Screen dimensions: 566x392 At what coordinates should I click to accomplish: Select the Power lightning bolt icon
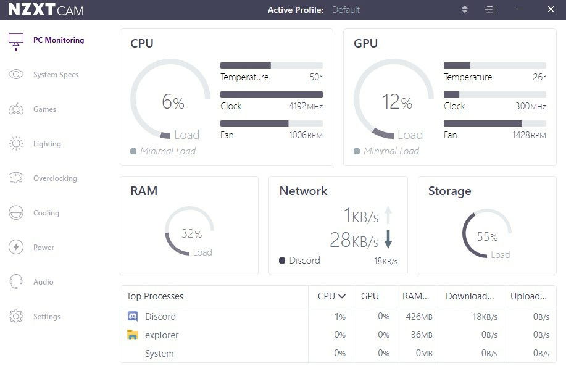(16, 248)
